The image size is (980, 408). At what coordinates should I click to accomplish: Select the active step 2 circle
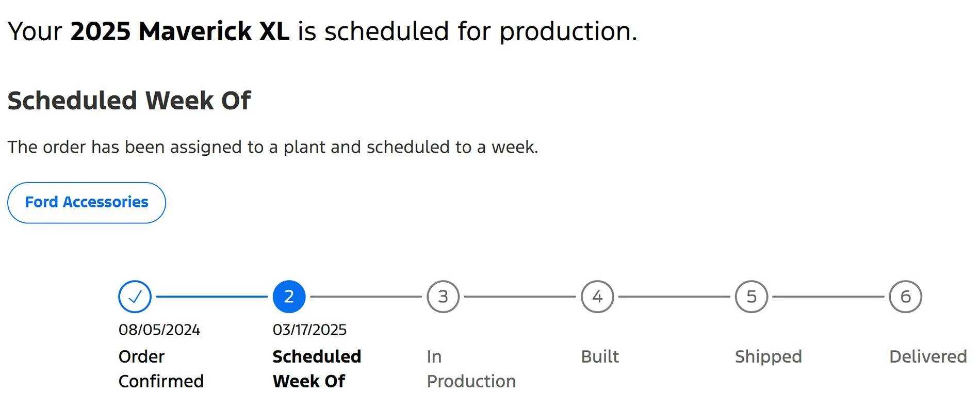click(289, 297)
